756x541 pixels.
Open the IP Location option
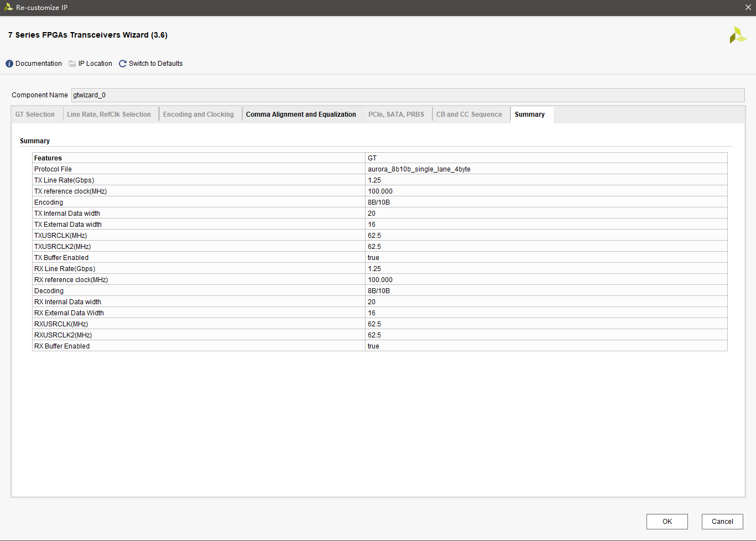click(95, 64)
